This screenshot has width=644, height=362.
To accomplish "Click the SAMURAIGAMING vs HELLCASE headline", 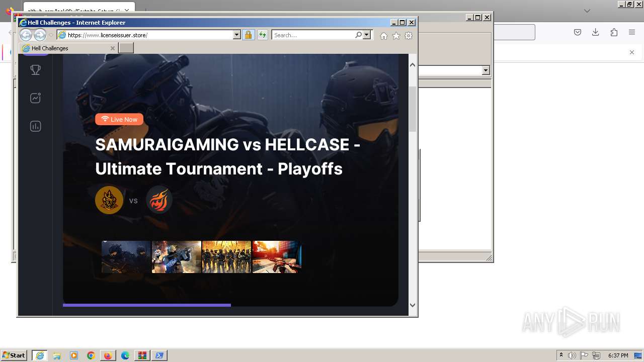I will (x=227, y=156).
